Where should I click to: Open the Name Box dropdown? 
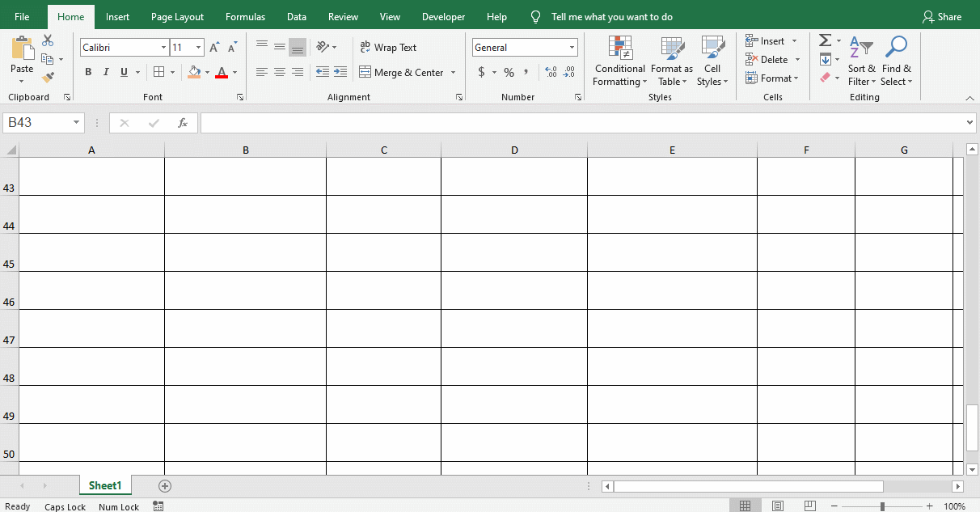tap(77, 123)
